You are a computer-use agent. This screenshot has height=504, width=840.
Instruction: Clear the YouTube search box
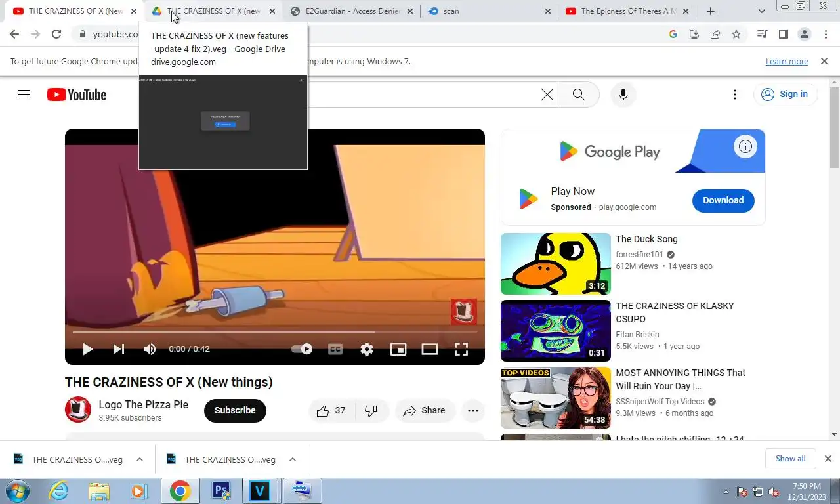click(547, 94)
